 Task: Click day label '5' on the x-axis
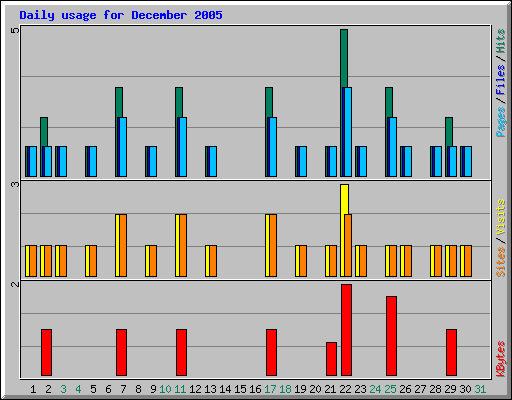[93, 389]
